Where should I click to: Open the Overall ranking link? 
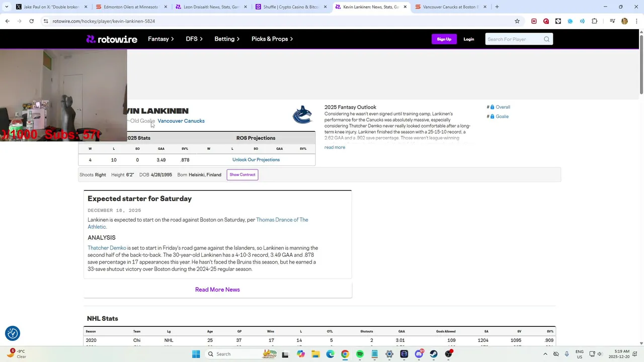503,107
